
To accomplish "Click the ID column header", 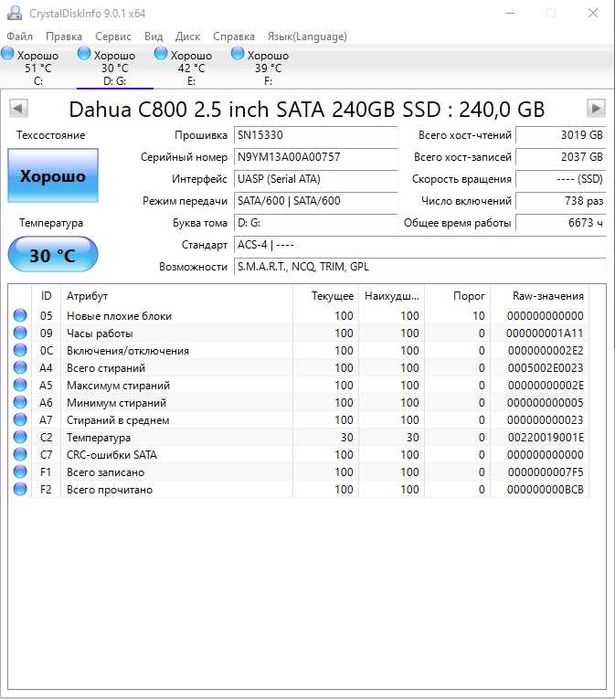I will [46, 296].
